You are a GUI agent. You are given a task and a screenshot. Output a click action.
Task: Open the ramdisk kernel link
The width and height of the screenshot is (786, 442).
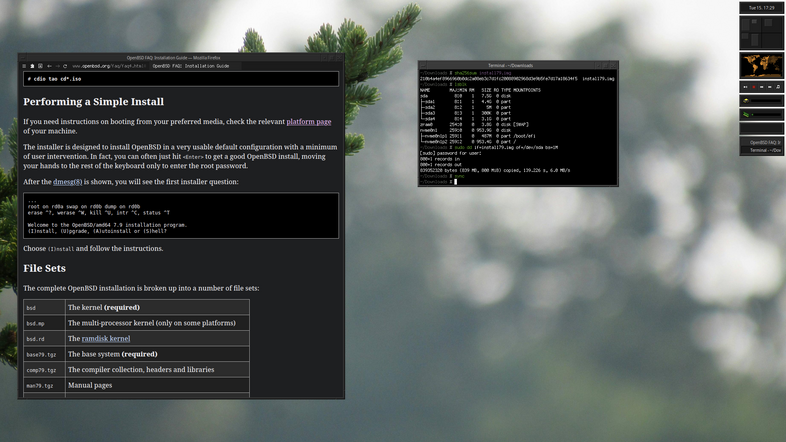pyautogui.click(x=106, y=339)
